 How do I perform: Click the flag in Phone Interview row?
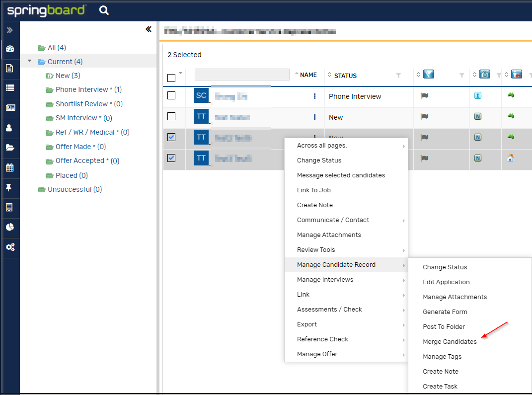424,96
